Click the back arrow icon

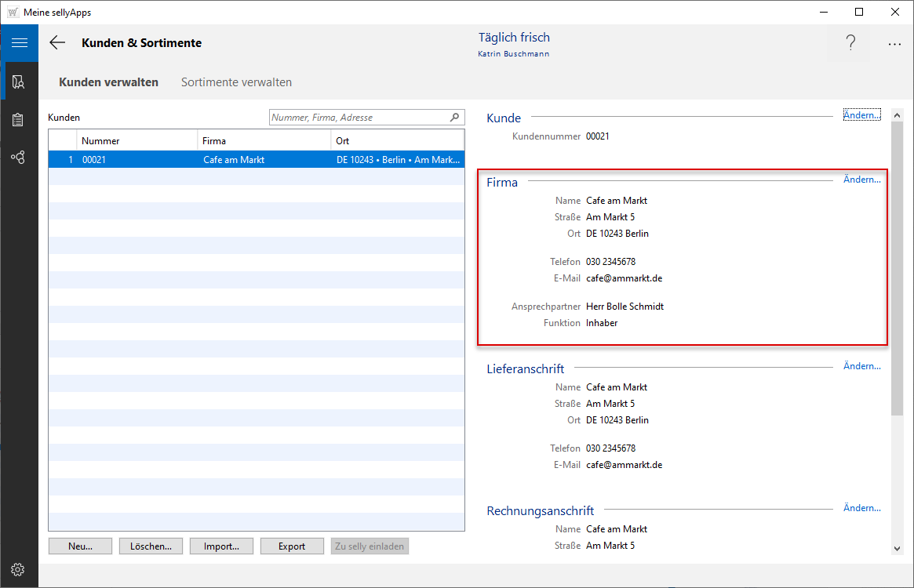click(57, 43)
